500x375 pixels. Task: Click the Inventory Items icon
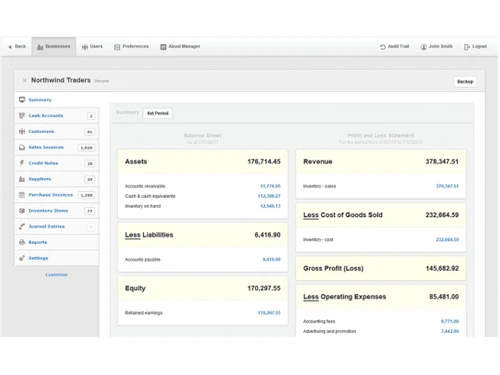pyautogui.click(x=22, y=211)
